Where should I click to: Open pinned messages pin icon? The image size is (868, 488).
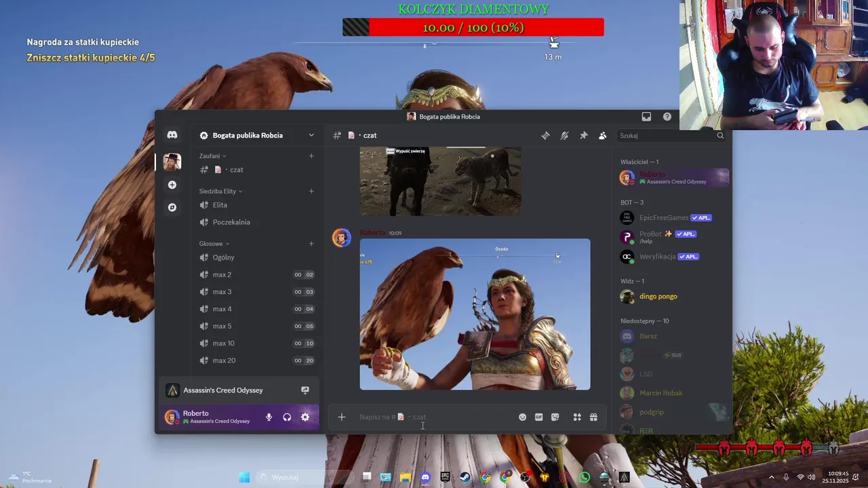[x=583, y=136]
